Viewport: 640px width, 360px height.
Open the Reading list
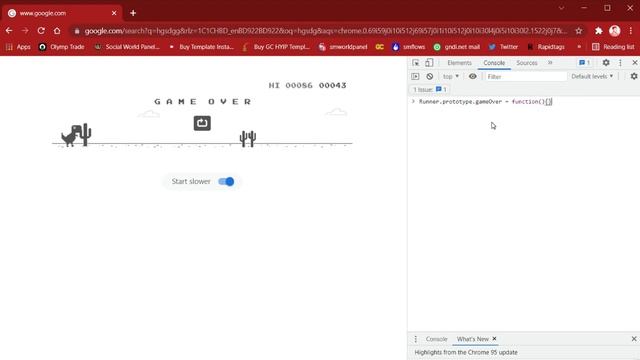(x=613, y=47)
